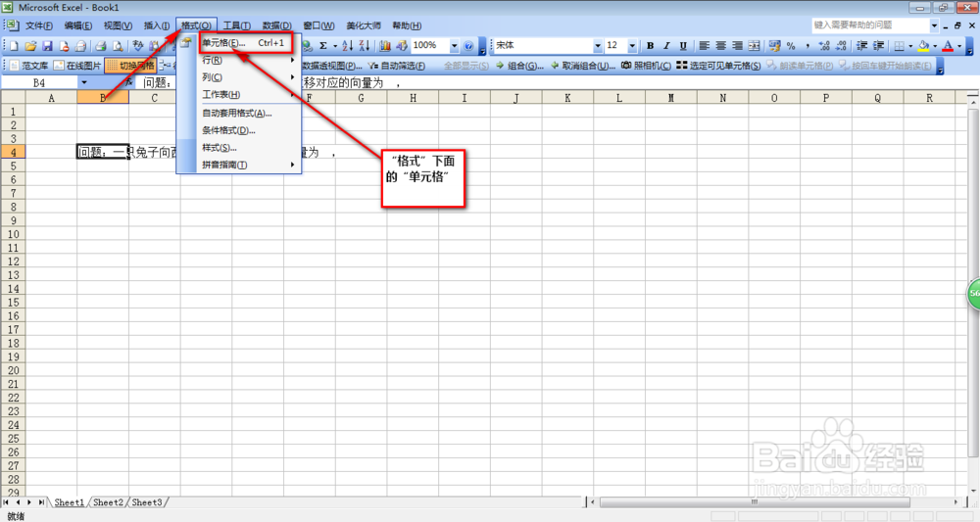The image size is (980, 522).
Task: Open Name Box dropdown for B4
Action: pyautogui.click(x=83, y=82)
